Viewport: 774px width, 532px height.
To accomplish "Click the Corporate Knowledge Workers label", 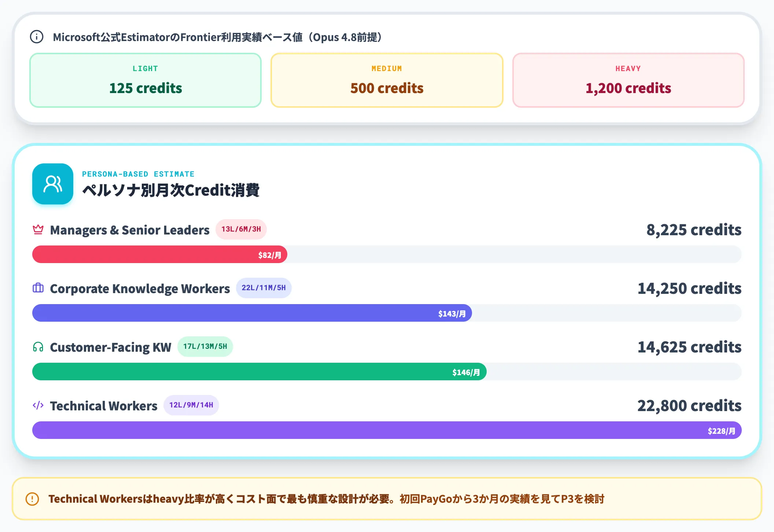I will coord(140,289).
